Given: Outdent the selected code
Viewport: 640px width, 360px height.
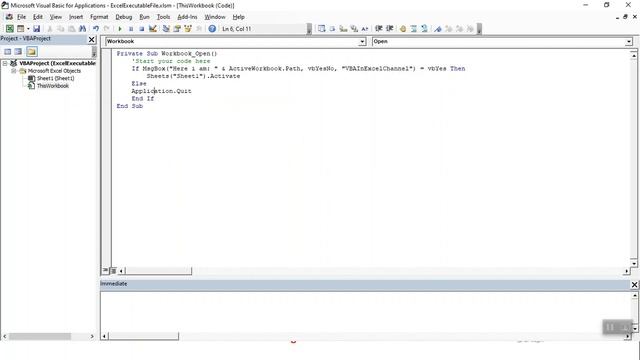Looking at the screenshot, I should (x=389, y=29).
